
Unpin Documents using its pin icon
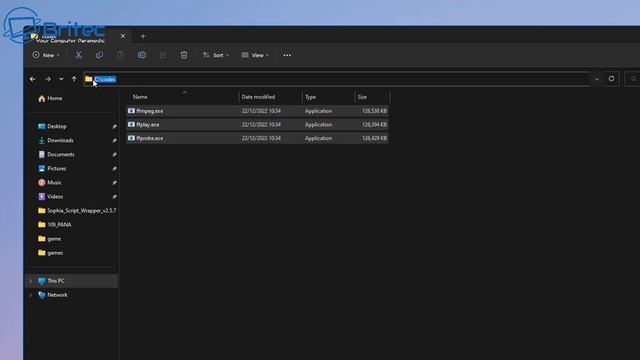[114, 154]
